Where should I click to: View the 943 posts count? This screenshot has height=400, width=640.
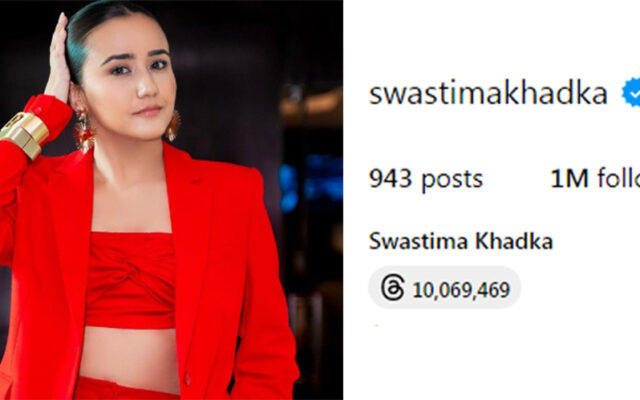[426, 179]
